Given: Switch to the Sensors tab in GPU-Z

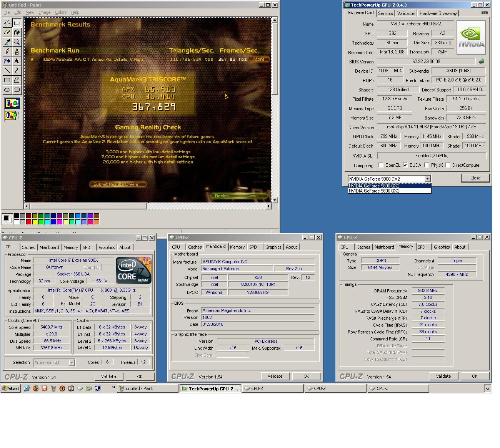Looking at the screenshot, I should point(385,13).
